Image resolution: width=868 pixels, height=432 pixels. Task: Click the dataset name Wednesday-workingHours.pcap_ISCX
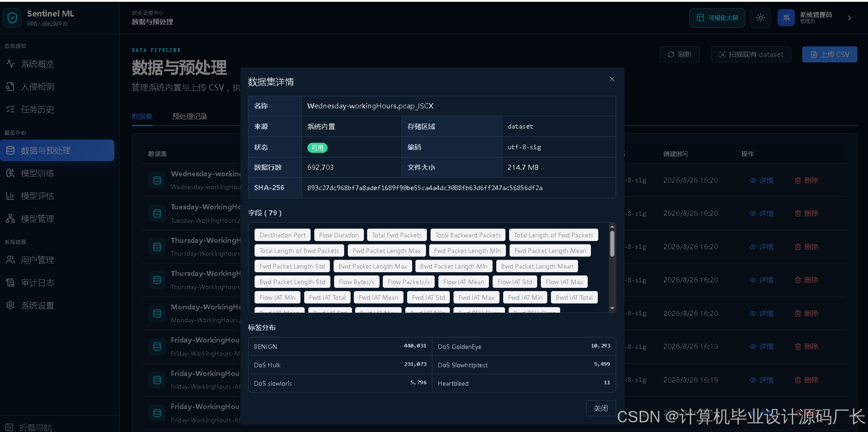coord(370,106)
